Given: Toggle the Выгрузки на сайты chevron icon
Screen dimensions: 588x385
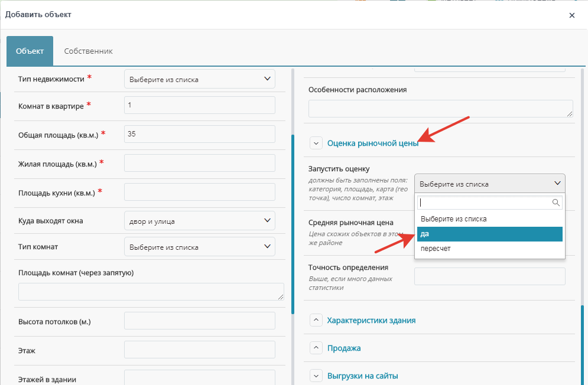Looking at the screenshot, I should [316, 376].
